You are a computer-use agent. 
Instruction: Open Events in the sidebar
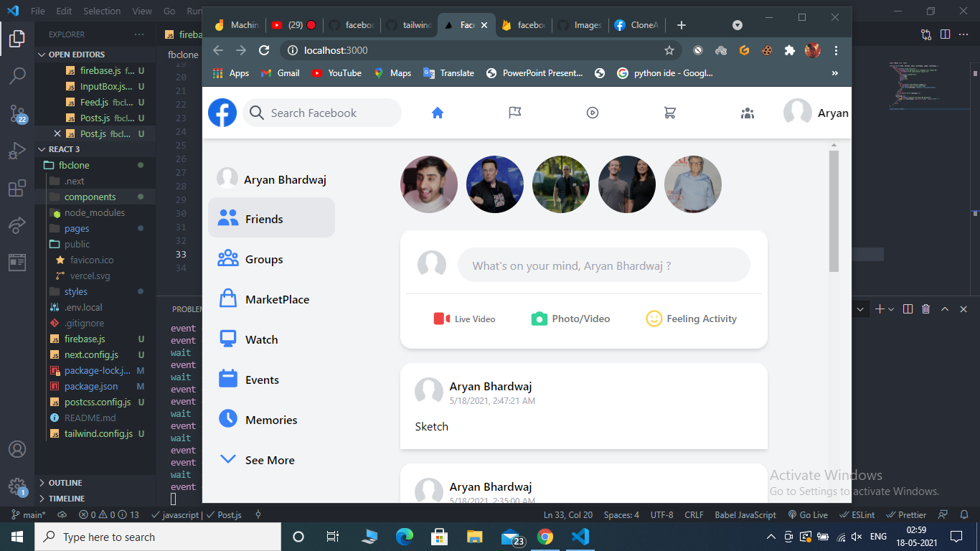coord(271,380)
